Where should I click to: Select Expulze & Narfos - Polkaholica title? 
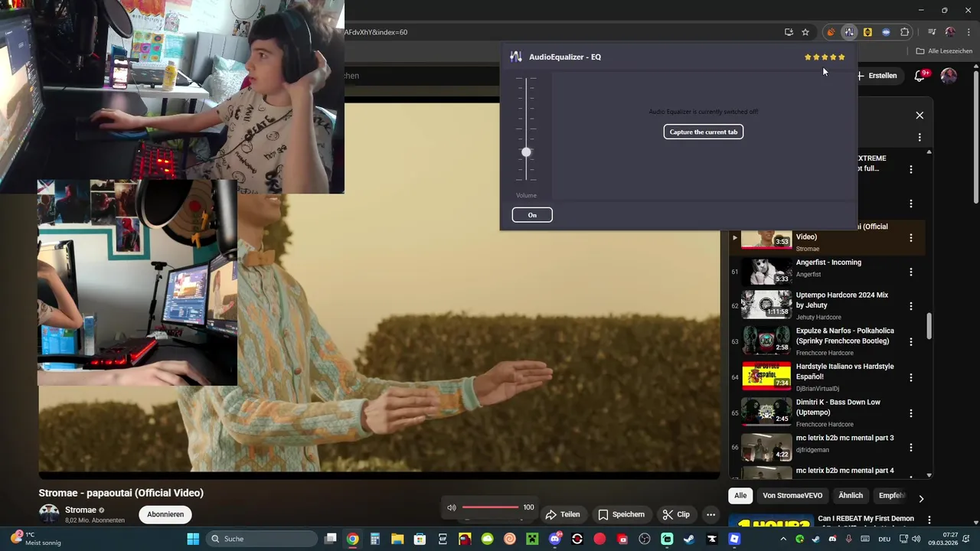(844, 336)
